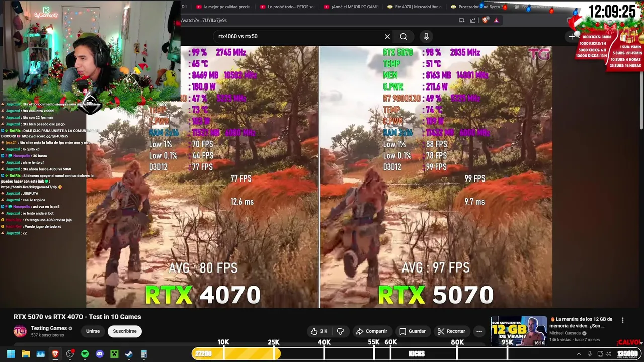Click the Brave Rewards triangle icon
Viewport: 644px width, 362px height.
[496, 20]
